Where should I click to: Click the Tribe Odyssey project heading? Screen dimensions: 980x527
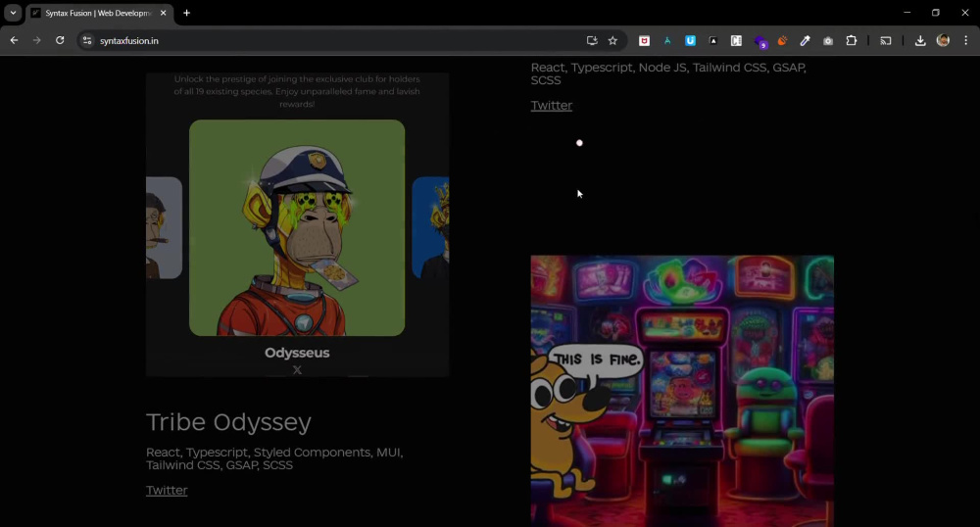click(x=228, y=422)
